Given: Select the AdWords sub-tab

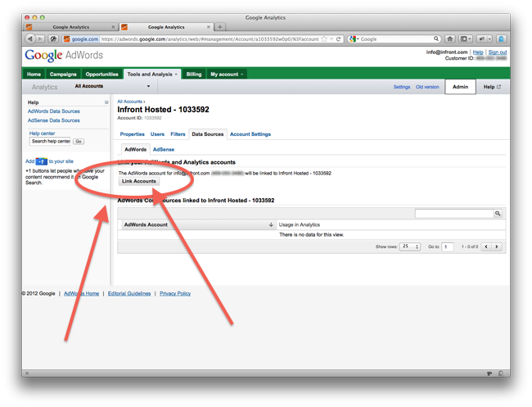Looking at the screenshot, I should click(x=135, y=149).
